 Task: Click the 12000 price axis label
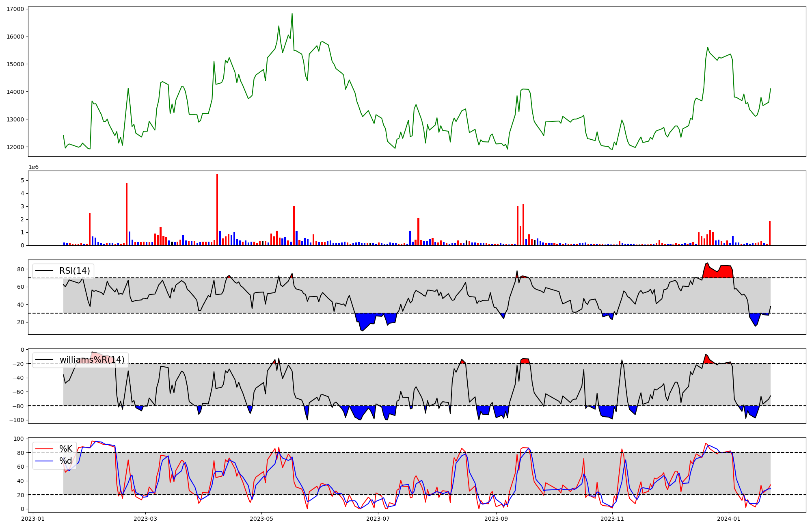click(15, 147)
